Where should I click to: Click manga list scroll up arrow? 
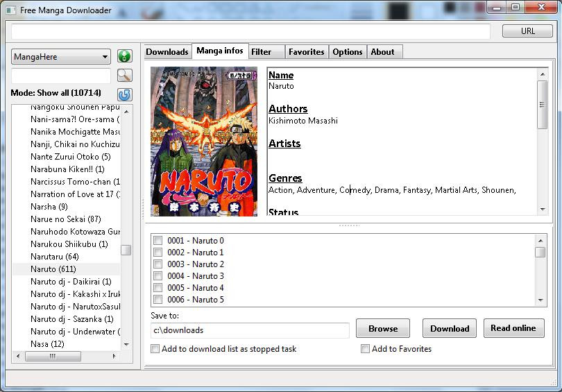126,112
